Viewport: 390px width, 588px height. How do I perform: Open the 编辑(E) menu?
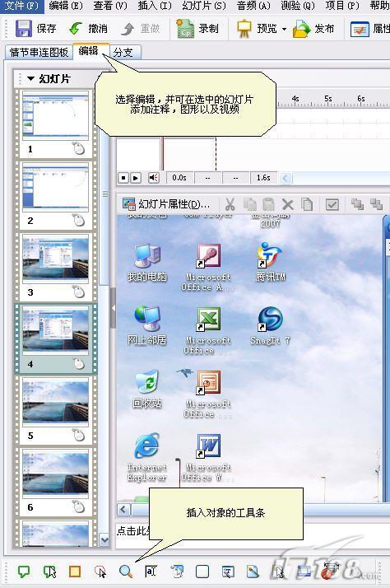pos(66,6)
